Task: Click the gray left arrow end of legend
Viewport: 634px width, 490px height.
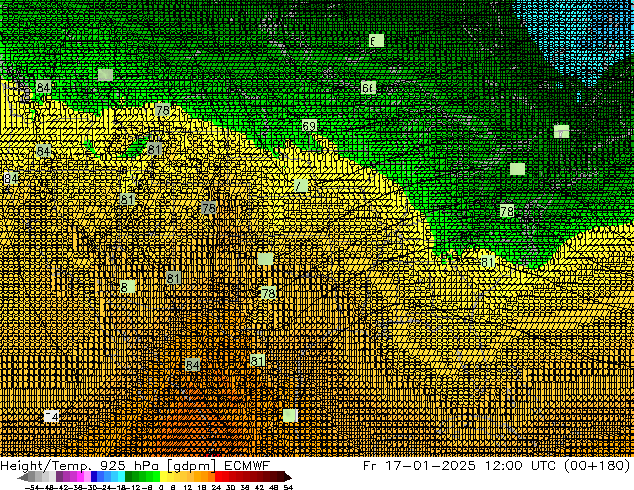Action: [23, 477]
